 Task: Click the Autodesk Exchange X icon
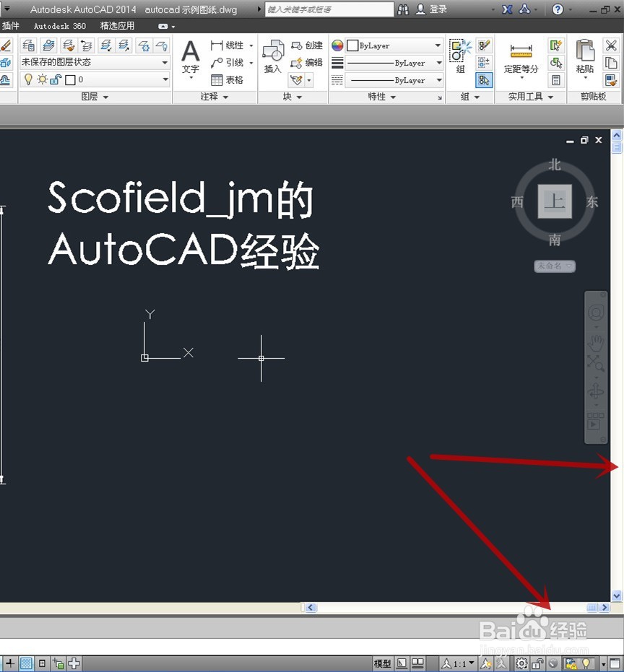pyautogui.click(x=507, y=9)
